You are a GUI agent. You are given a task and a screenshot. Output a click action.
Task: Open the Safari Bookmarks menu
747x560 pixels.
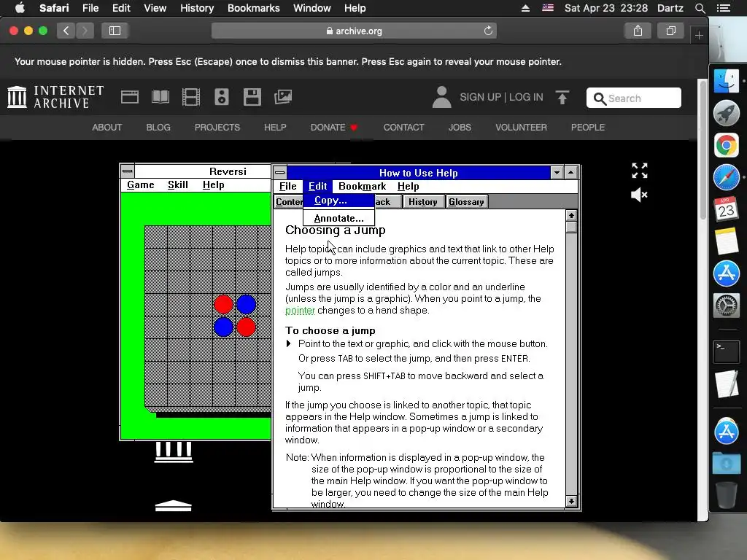253,8
